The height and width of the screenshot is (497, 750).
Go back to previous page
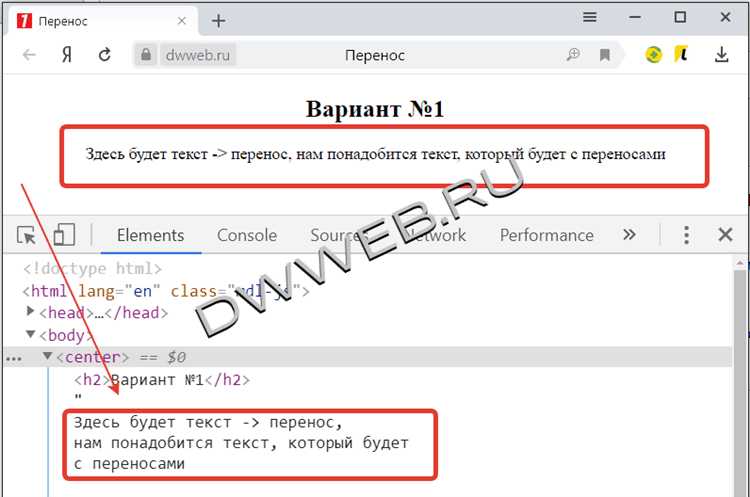tap(29, 55)
